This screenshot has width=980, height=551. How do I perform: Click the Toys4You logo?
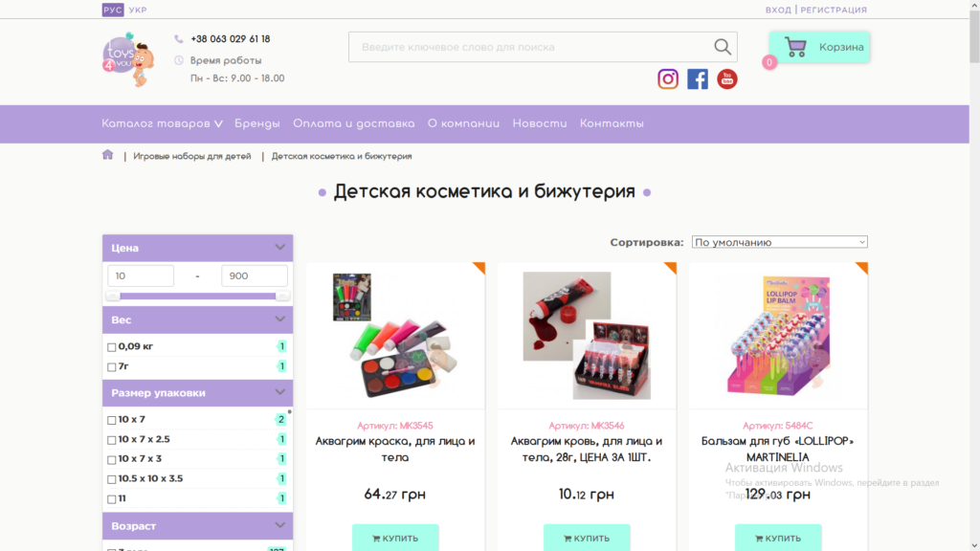(127, 60)
